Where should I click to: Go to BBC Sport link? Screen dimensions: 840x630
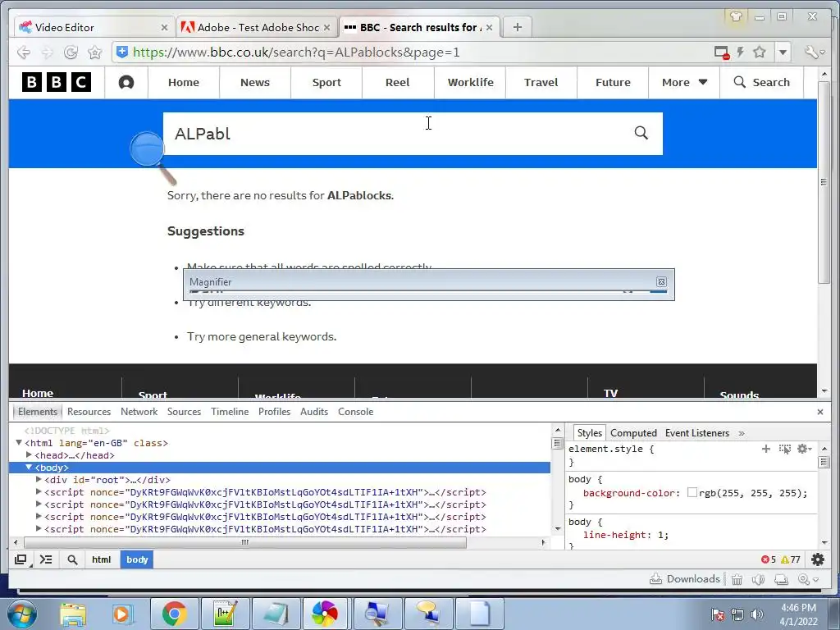coord(326,83)
